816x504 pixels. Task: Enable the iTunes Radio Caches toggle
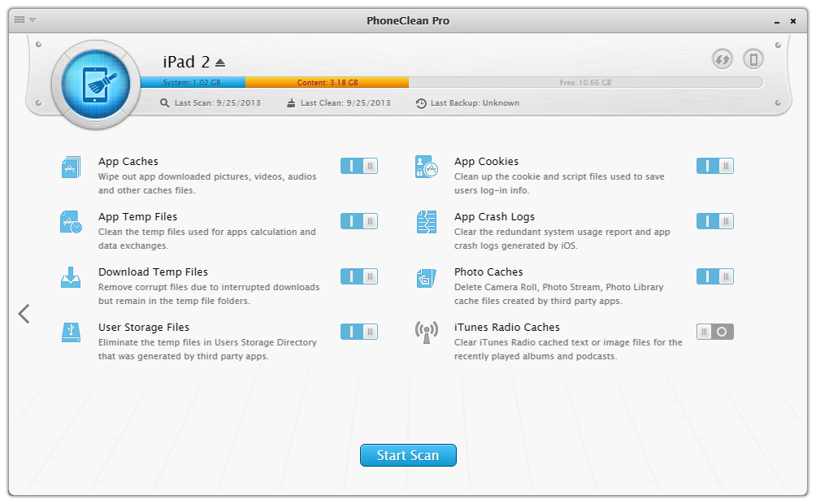pyautogui.click(x=714, y=332)
